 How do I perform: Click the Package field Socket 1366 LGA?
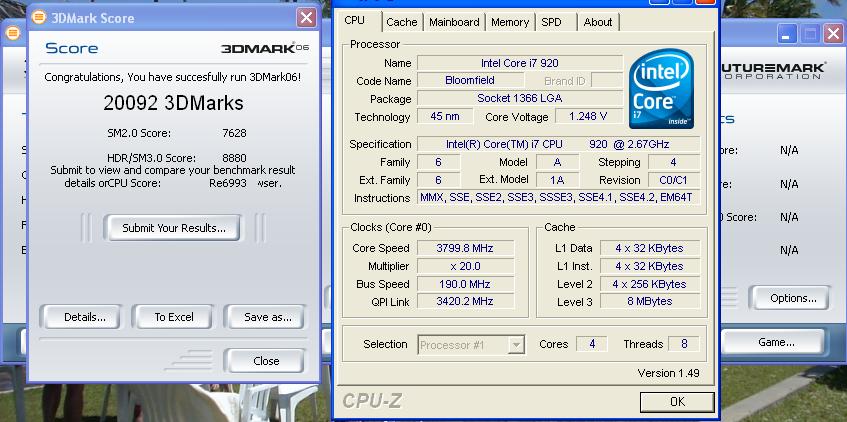coord(520,98)
